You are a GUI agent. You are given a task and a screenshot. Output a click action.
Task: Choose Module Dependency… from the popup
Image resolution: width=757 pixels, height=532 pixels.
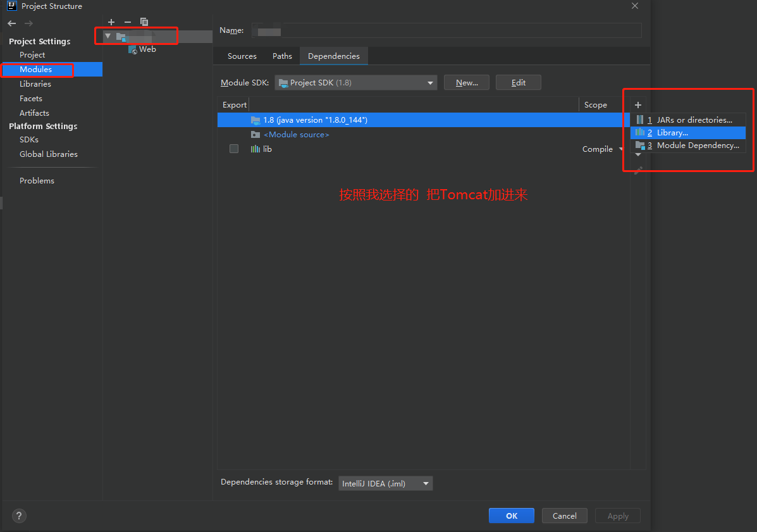pos(688,145)
